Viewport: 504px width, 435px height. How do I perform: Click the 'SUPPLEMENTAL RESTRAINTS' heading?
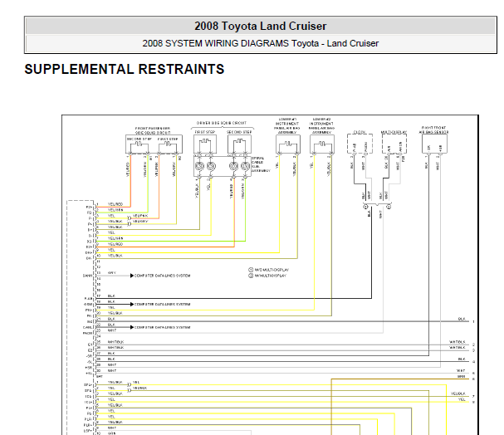pos(125,70)
